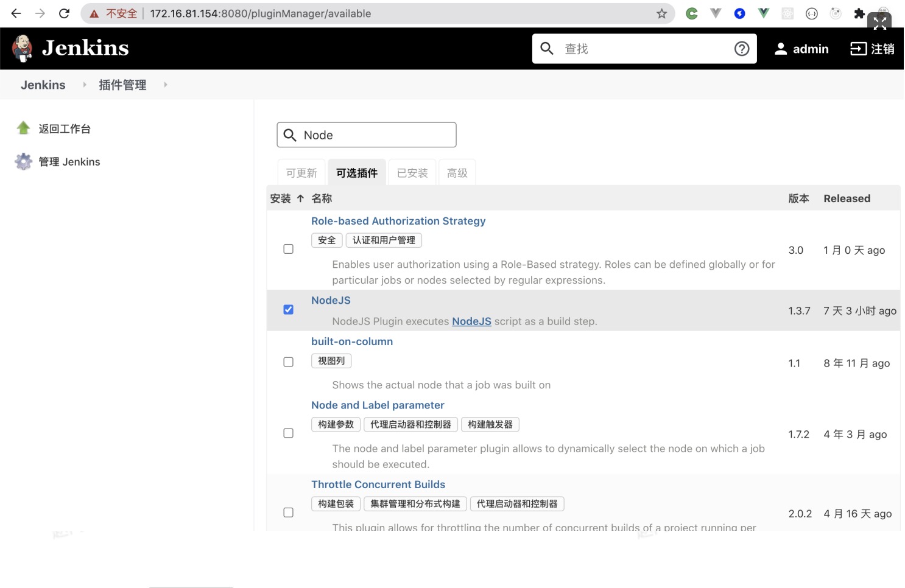The width and height of the screenshot is (905, 588).
Task: Open the Node and Label parameter link
Action: [378, 405]
